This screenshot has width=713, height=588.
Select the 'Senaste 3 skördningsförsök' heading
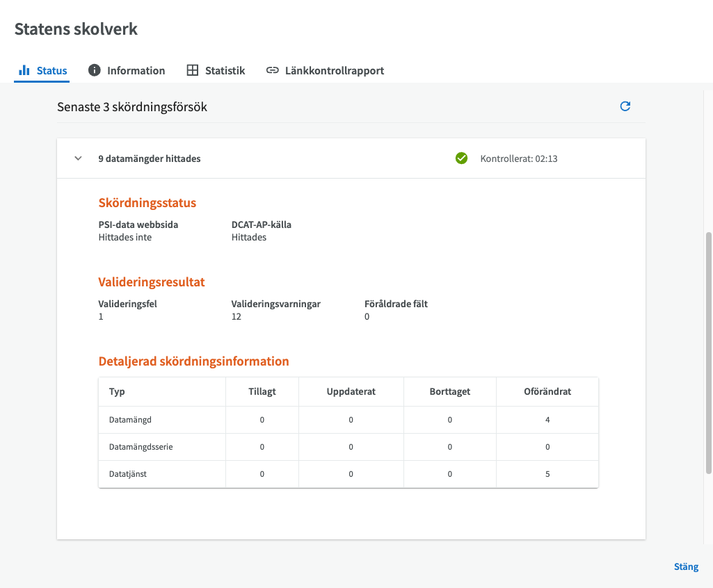pyautogui.click(x=132, y=107)
